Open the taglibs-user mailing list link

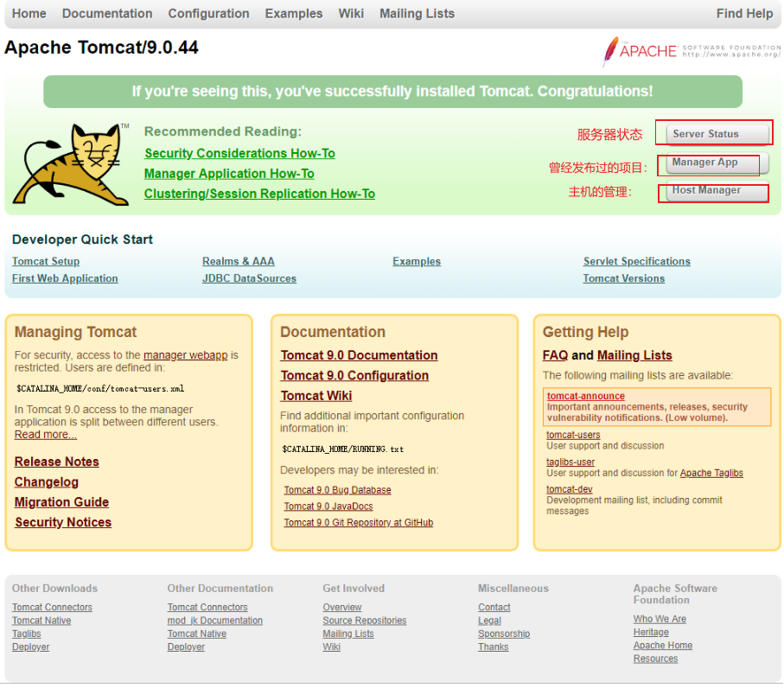point(570,462)
